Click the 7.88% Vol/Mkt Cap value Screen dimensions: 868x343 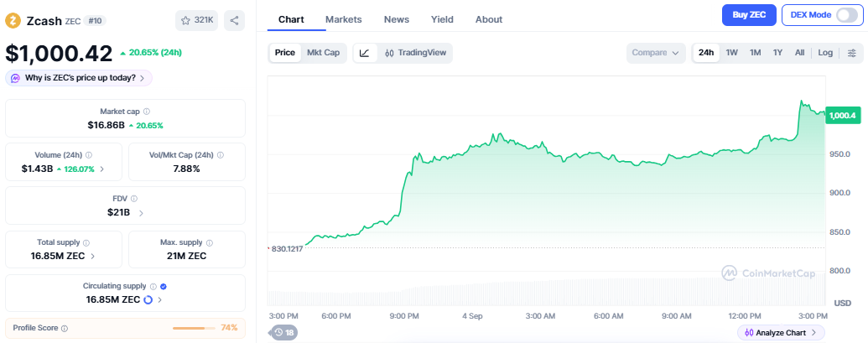point(186,169)
